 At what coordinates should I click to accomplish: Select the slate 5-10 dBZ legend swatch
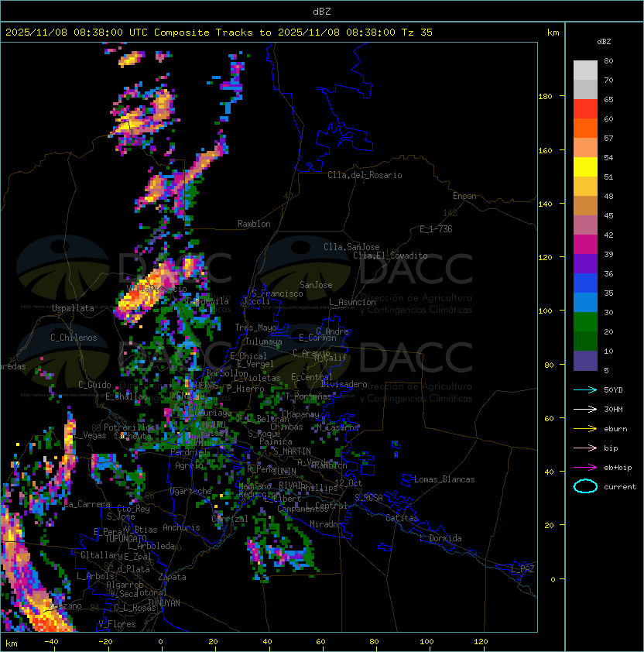pyautogui.click(x=585, y=361)
